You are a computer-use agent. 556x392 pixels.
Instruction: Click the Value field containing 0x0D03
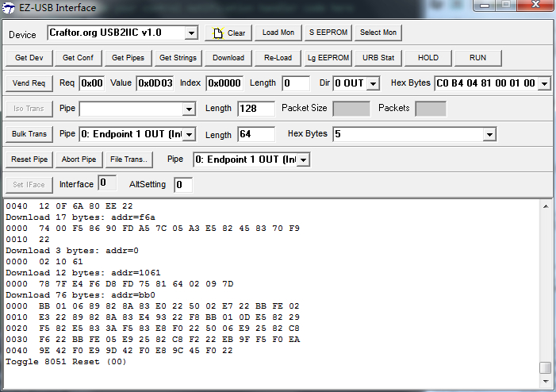(155, 83)
